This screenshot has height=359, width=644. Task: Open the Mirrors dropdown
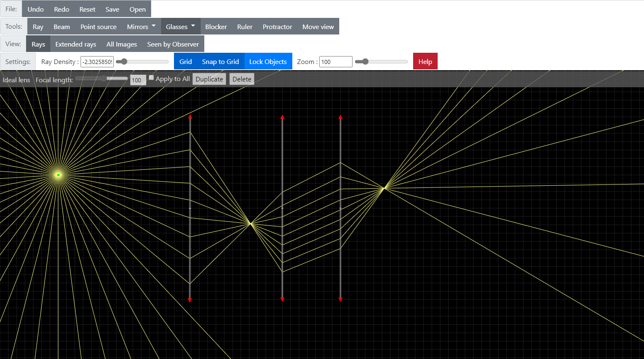click(x=141, y=27)
